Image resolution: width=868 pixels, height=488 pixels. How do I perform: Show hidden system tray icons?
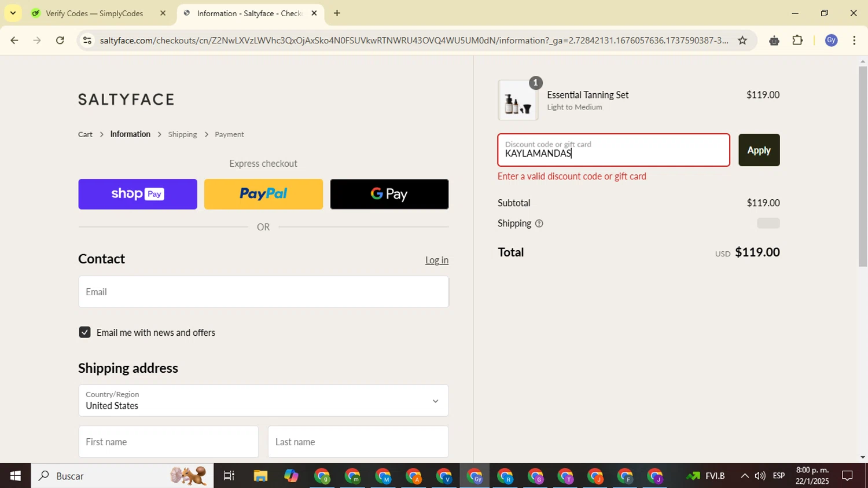744,476
